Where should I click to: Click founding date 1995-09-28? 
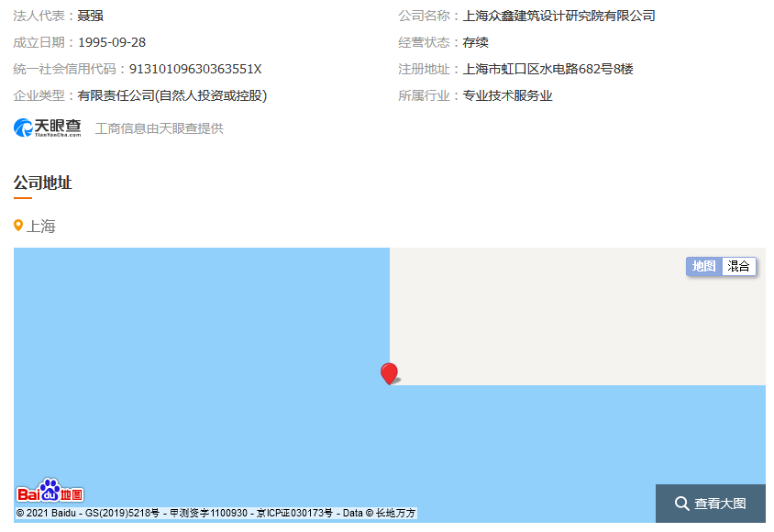[112, 42]
